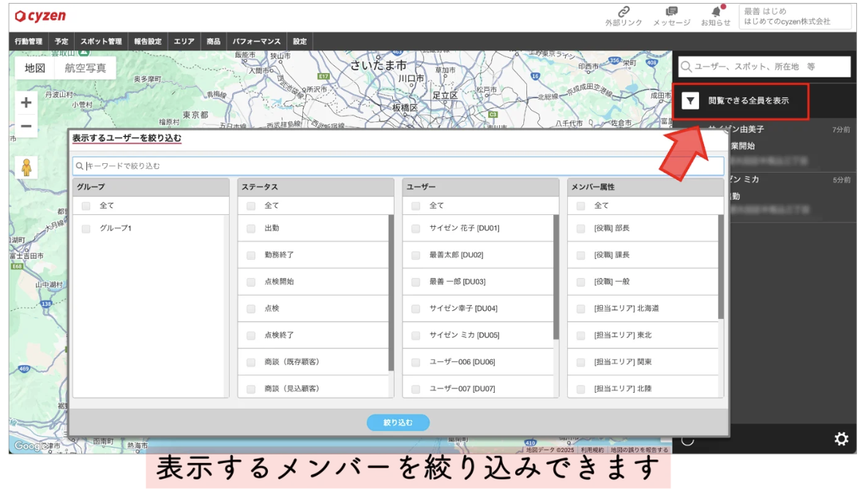Zoom in on the map with plus button
The image size is (868, 496).
click(26, 102)
